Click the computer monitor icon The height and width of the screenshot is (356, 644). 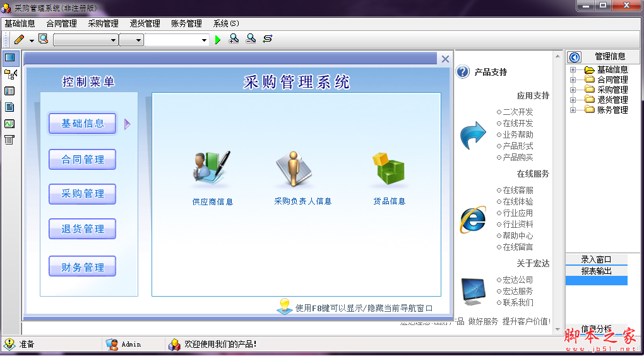pyautogui.click(x=474, y=291)
